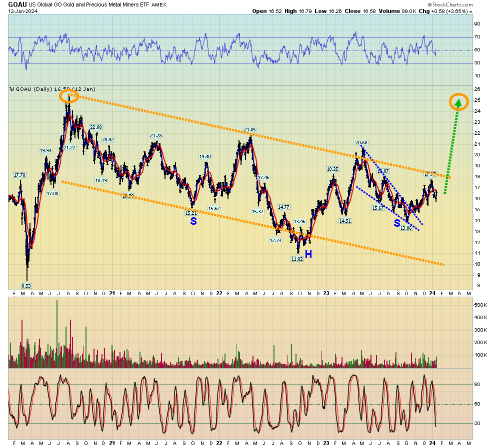This screenshot has width=495, height=448.
Task: Click the Low 16.26 value
Action: point(328,11)
